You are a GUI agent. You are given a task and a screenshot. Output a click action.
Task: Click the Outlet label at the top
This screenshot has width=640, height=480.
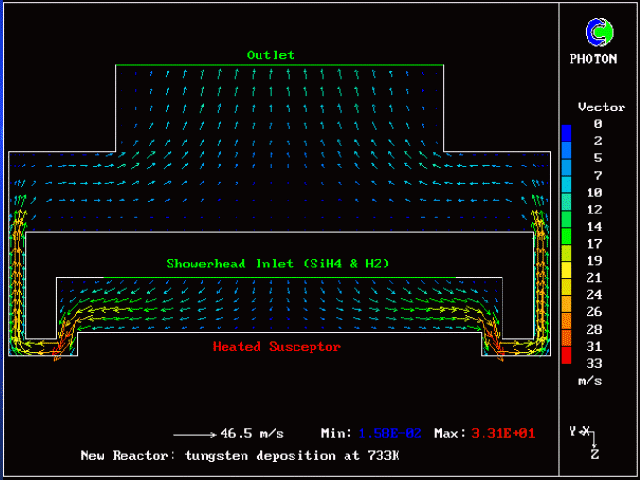tap(271, 55)
